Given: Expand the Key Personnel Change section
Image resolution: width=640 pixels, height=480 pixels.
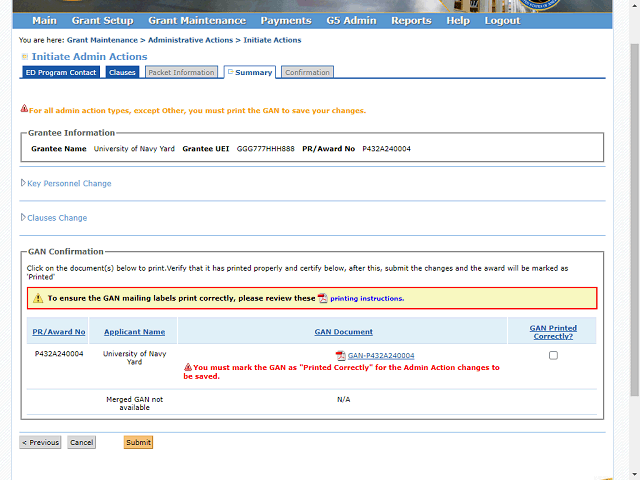Looking at the screenshot, I should (x=66, y=183).
